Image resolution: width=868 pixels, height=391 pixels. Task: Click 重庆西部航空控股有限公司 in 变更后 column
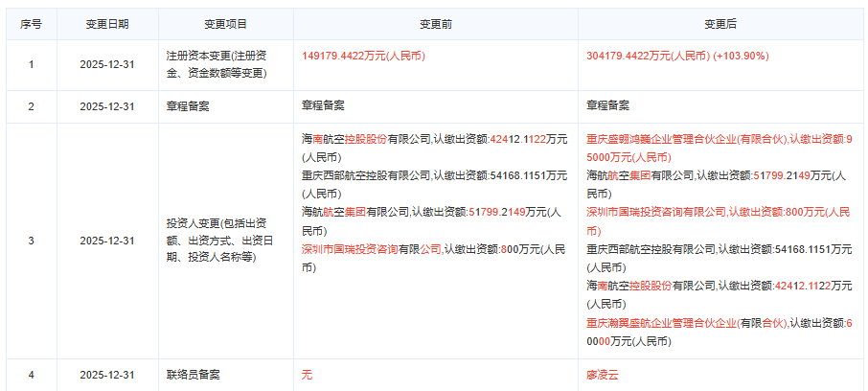click(651, 249)
